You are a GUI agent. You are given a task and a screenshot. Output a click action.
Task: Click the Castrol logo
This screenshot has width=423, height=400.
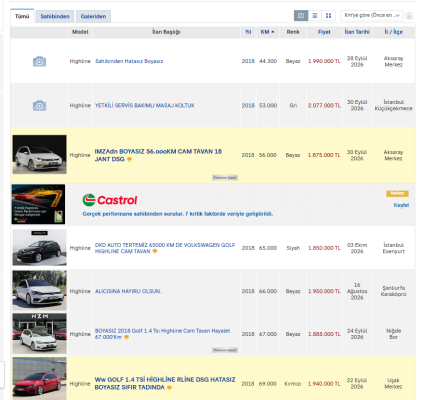pyautogui.click(x=110, y=200)
